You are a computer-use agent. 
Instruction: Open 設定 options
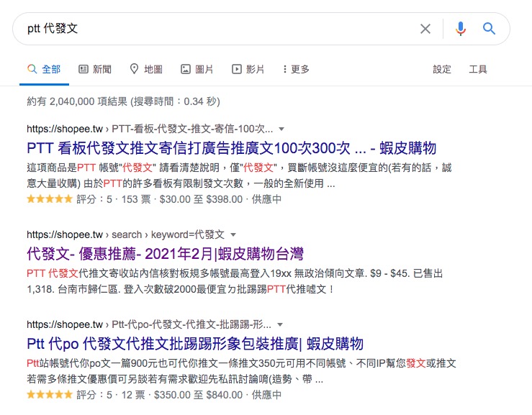pos(442,69)
